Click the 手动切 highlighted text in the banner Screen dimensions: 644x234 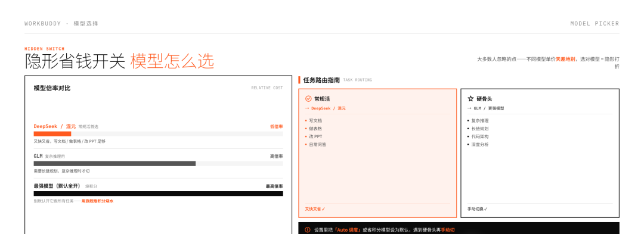pyautogui.click(x=448, y=230)
